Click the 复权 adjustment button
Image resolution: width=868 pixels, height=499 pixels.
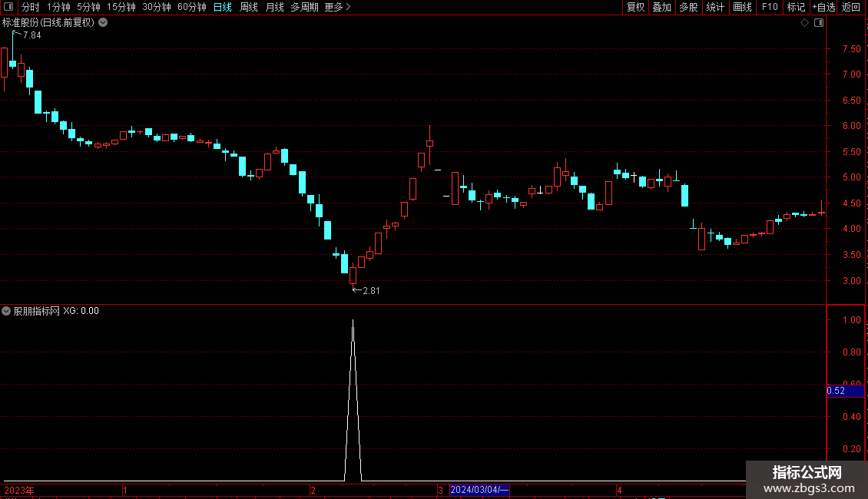pos(635,7)
